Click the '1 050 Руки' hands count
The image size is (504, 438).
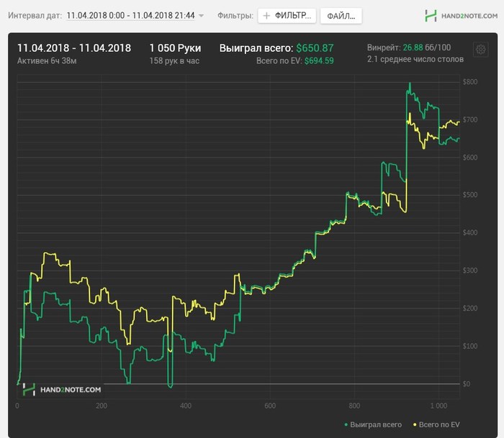coord(175,48)
